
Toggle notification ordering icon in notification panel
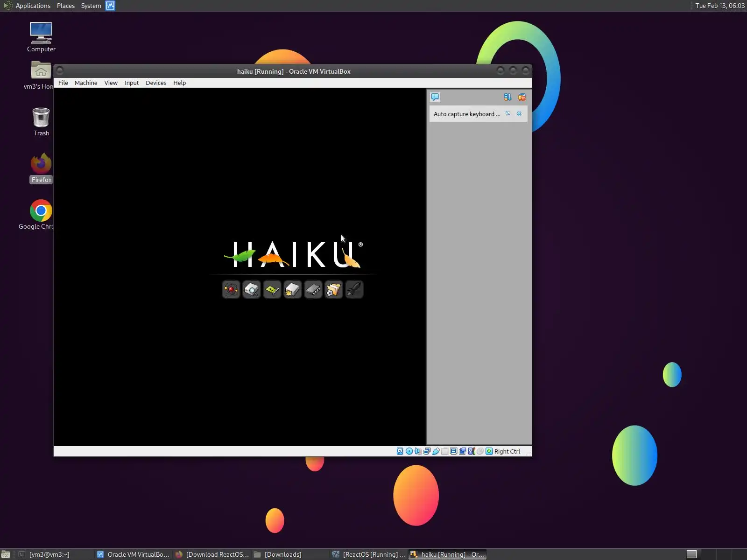507,97
